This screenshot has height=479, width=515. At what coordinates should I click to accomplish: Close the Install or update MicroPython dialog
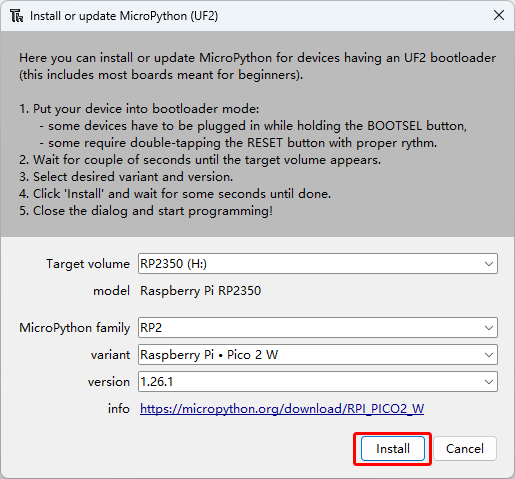click(x=499, y=15)
